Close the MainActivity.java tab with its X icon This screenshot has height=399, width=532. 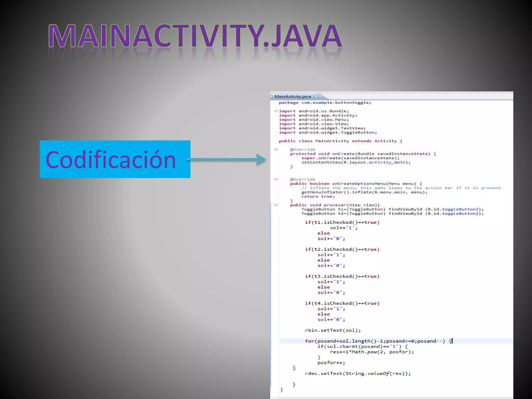pos(316,96)
